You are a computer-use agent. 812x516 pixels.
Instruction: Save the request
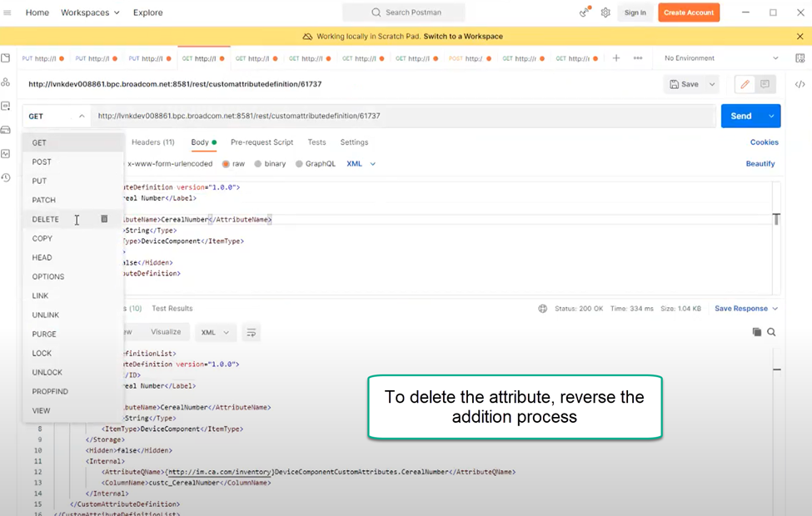(x=685, y=84)
